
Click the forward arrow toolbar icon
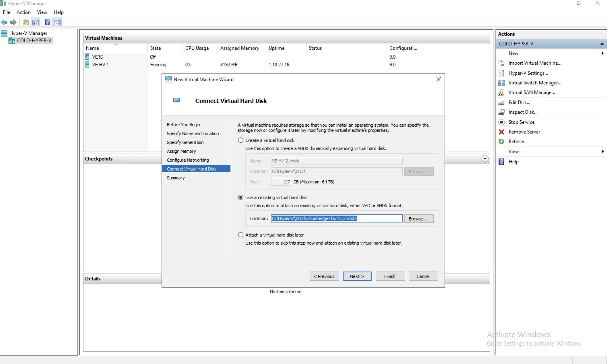[13, 22]
